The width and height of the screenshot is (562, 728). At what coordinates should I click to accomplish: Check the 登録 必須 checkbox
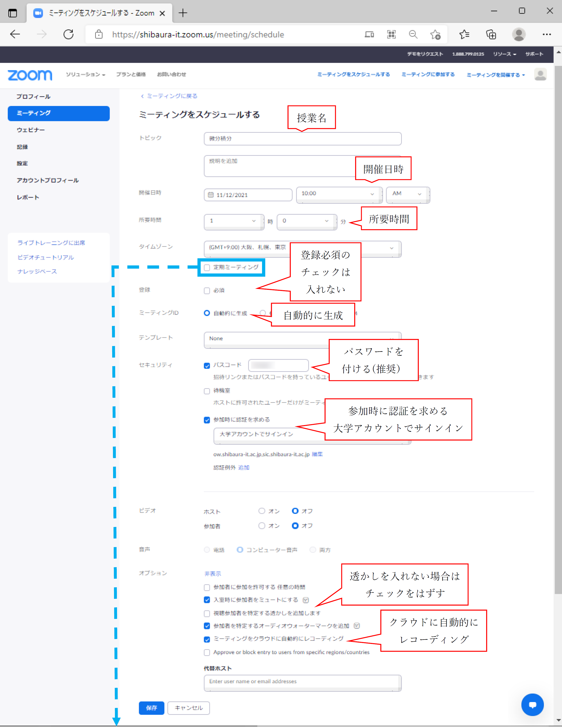(207, 291)
